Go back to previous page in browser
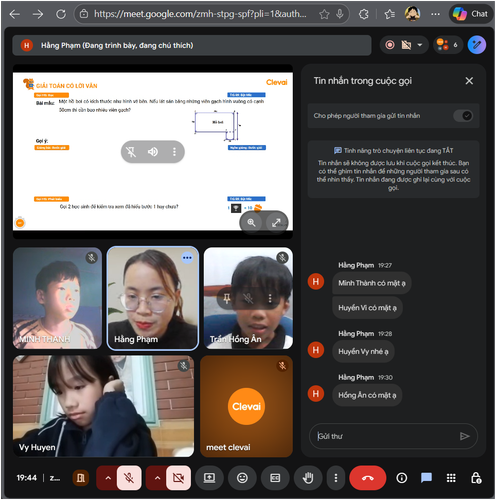Screen dimensions: 496x500 pyautogui.click(x=15, y=14)
